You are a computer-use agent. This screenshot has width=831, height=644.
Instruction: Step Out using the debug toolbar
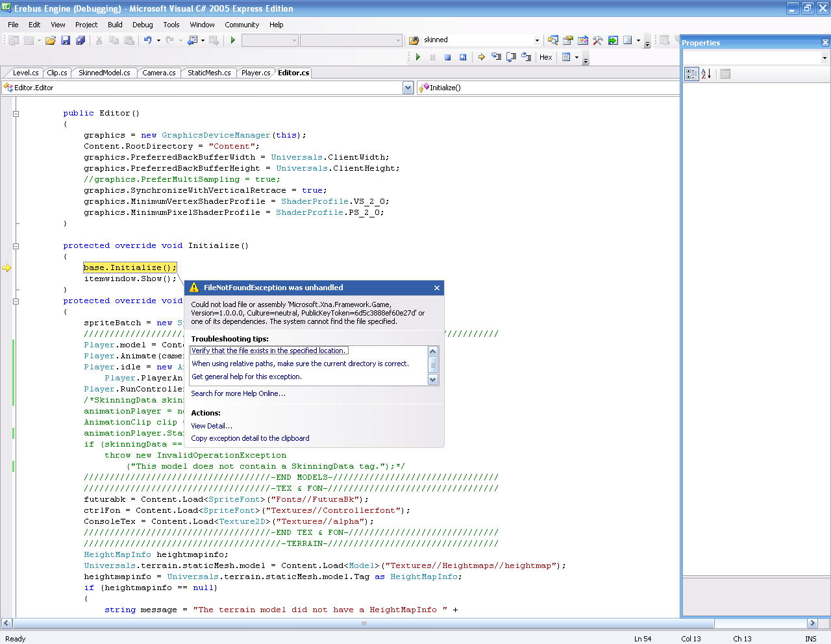click(x=525, y=57)
